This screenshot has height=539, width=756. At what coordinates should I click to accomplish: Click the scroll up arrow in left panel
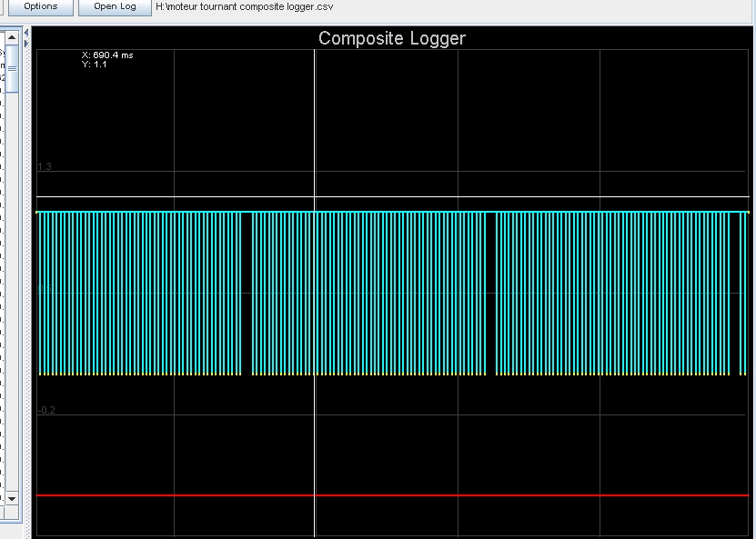pyautogui.click(x=12, y=38)
